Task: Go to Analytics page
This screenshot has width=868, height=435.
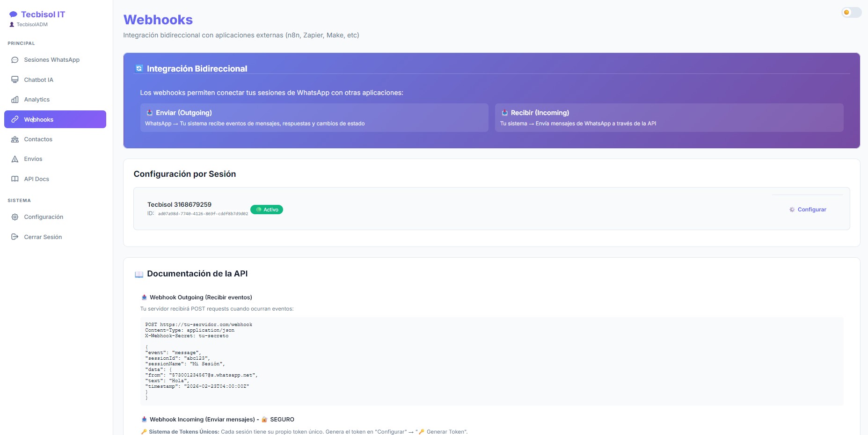Action: [x=55, y=100]
